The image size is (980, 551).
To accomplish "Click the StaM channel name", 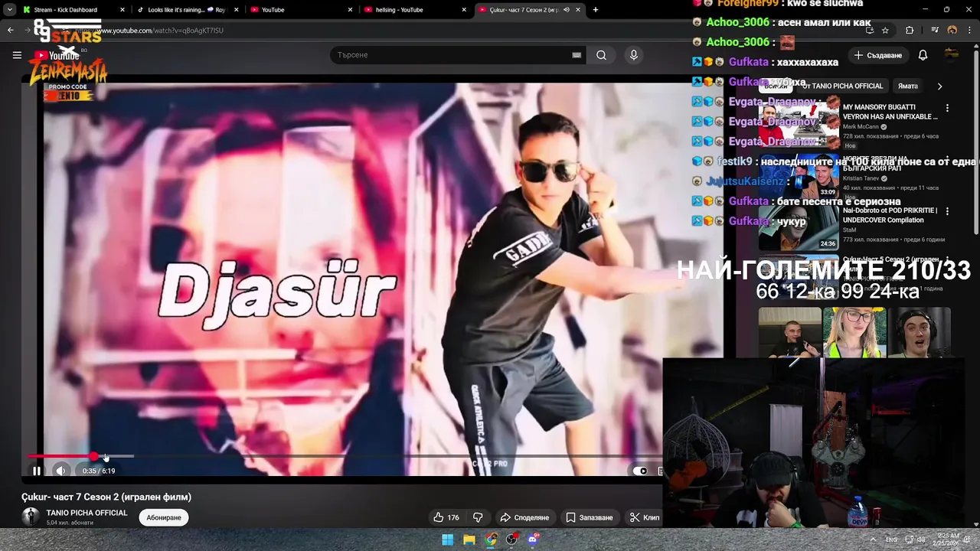I will [850, 230].
